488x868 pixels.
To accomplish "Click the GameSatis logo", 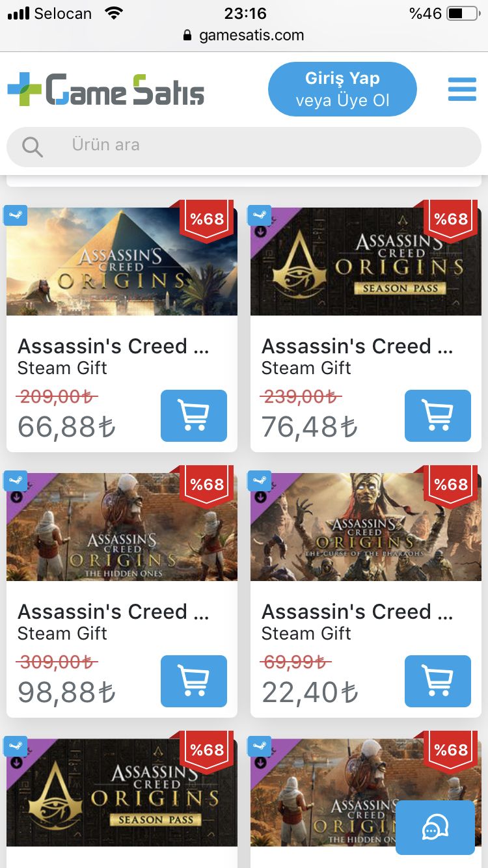I will coord(105,90).
